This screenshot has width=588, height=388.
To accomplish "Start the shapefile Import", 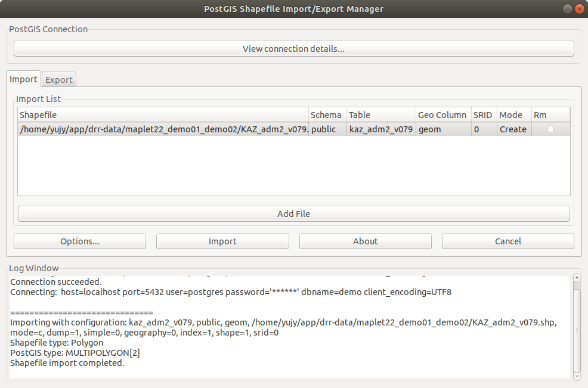I will coord(222,241).
